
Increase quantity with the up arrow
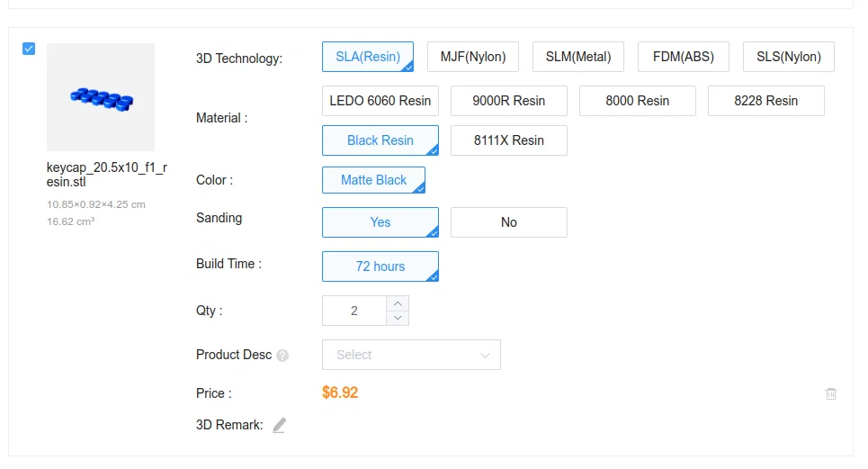[398, 303]
